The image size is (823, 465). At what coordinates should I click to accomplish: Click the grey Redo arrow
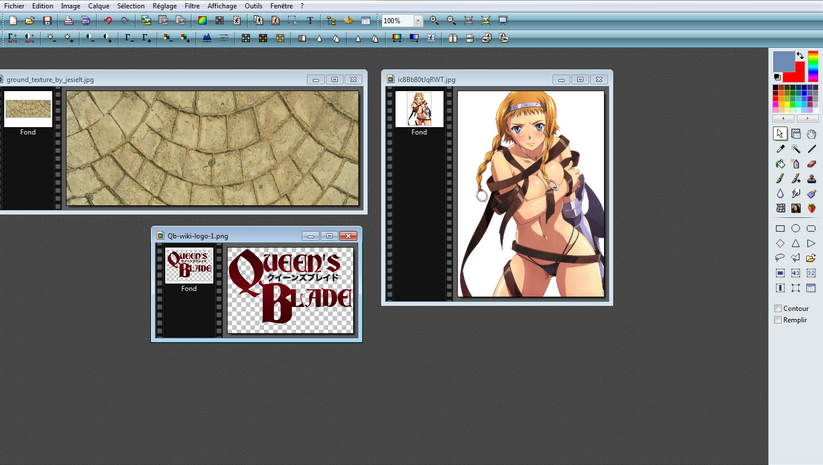click(x=125, y=20)
